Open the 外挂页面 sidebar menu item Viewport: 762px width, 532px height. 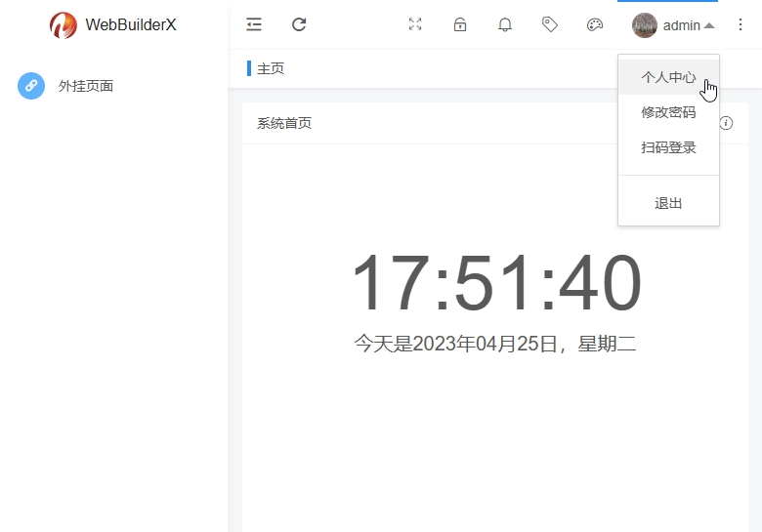(x=113, y=86)
